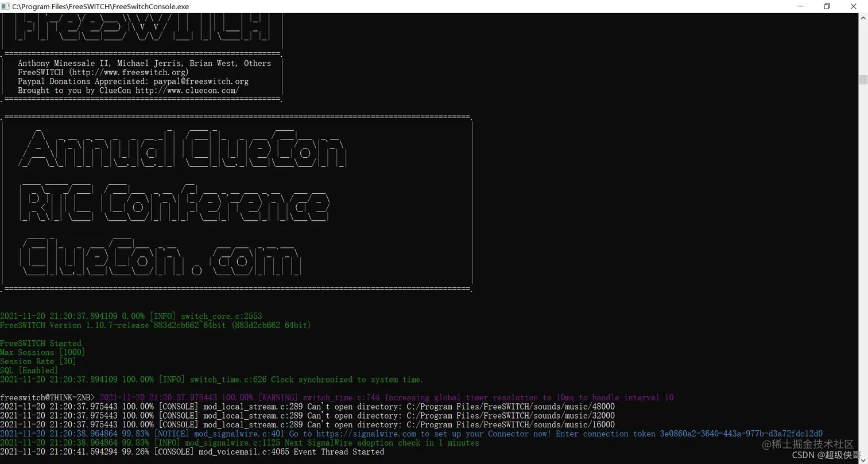Click 'Event Thread Started' voicemail line
The width and height of the screenshot is (868, 464).
pos(192,452)
